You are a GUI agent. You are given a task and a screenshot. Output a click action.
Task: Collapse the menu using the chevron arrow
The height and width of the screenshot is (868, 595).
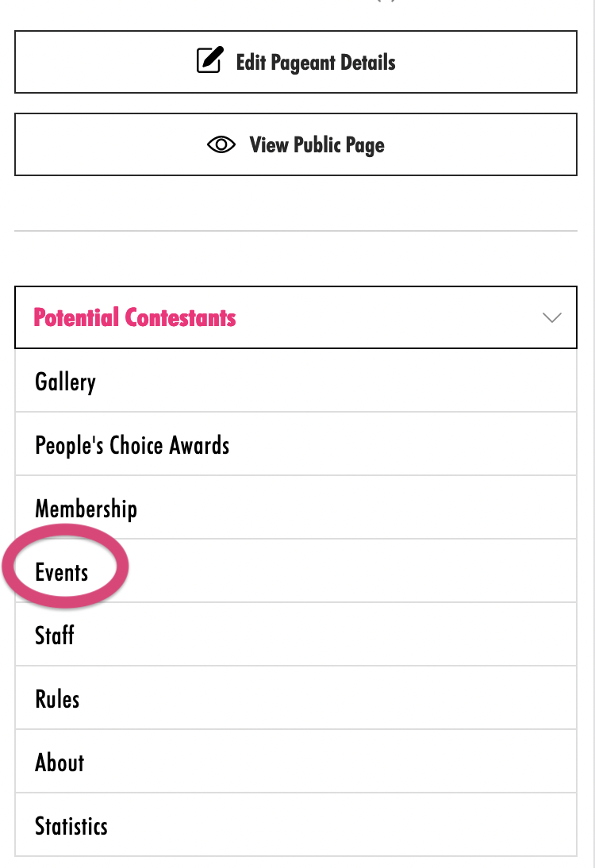pyautogui.click(x=551, y=317)
